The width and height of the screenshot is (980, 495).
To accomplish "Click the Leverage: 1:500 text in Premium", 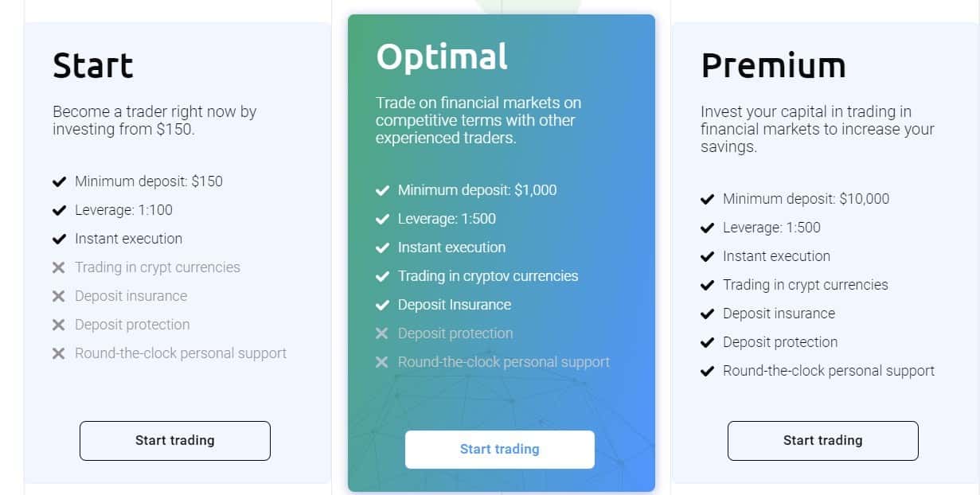I will 771,228.
